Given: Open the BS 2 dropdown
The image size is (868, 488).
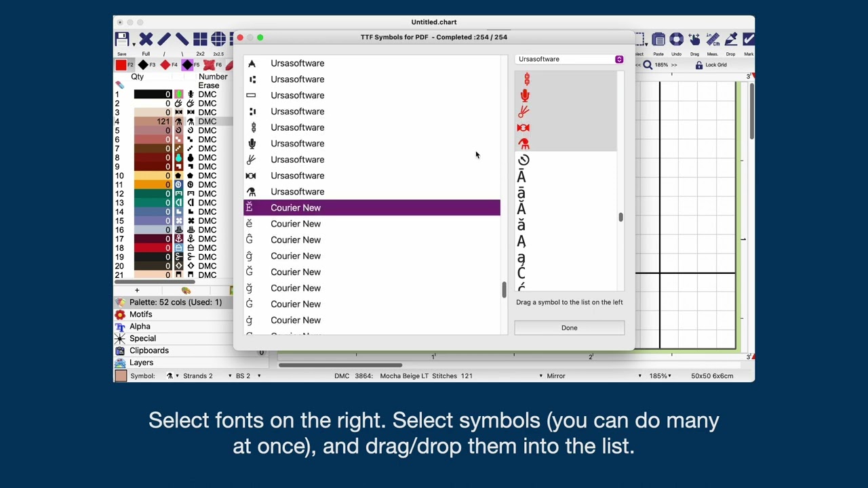Looking at the screenshot, I should pos(258,375).
